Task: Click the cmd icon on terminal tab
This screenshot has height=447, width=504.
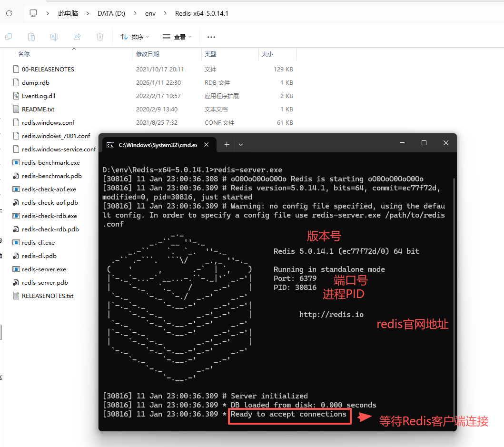Action: 110,145
